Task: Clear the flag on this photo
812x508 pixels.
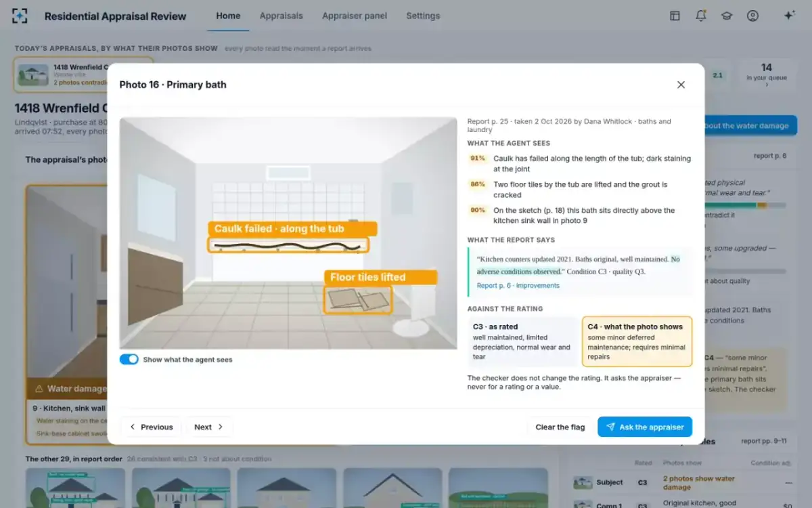Action: point(560,427)
